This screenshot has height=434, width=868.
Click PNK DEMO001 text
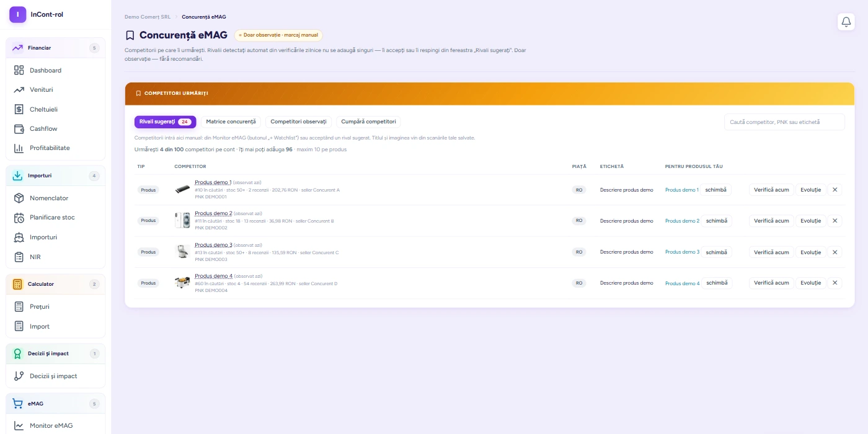(x=211, y=197)
